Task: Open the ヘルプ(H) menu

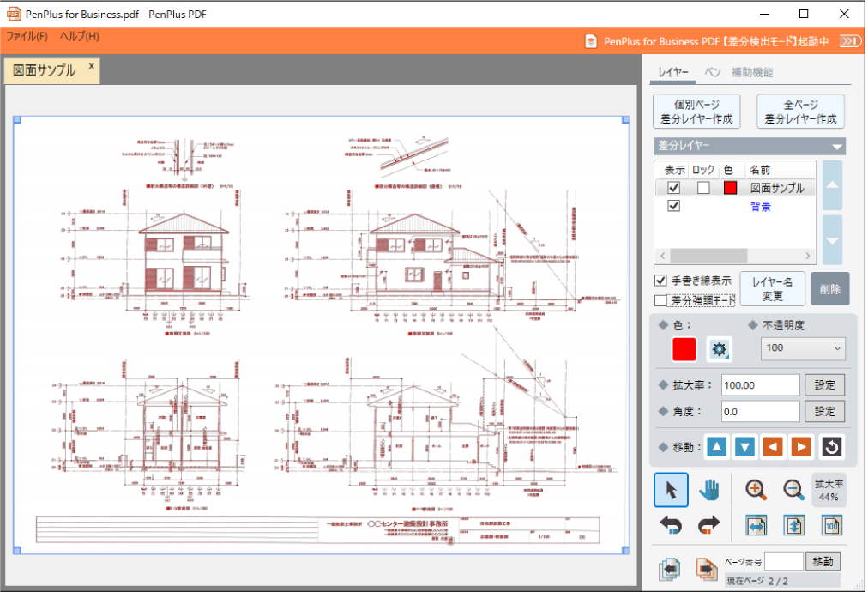Action: [x=79, y=37]
